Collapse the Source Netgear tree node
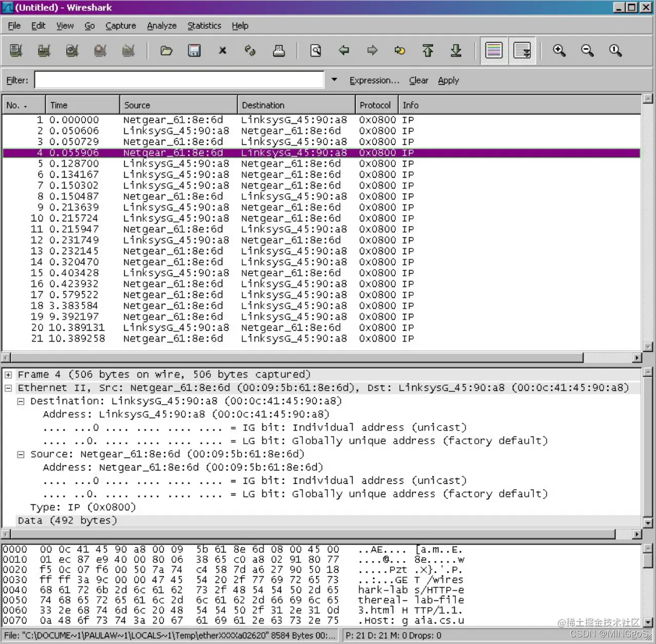This screenshot has width=656, height=644. (x=21, y=454)
